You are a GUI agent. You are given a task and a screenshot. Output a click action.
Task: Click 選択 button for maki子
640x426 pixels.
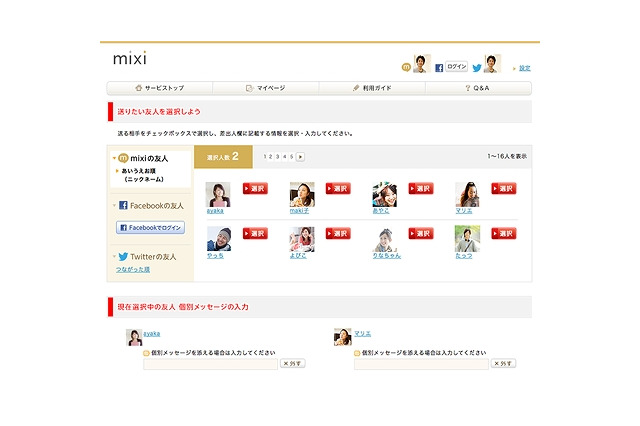(338, 189)
